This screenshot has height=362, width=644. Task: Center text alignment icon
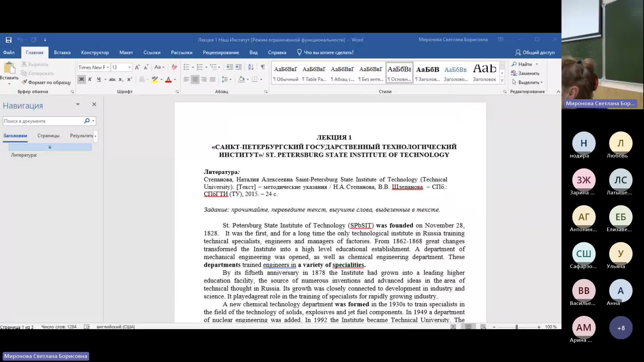[x=195, y=79]
